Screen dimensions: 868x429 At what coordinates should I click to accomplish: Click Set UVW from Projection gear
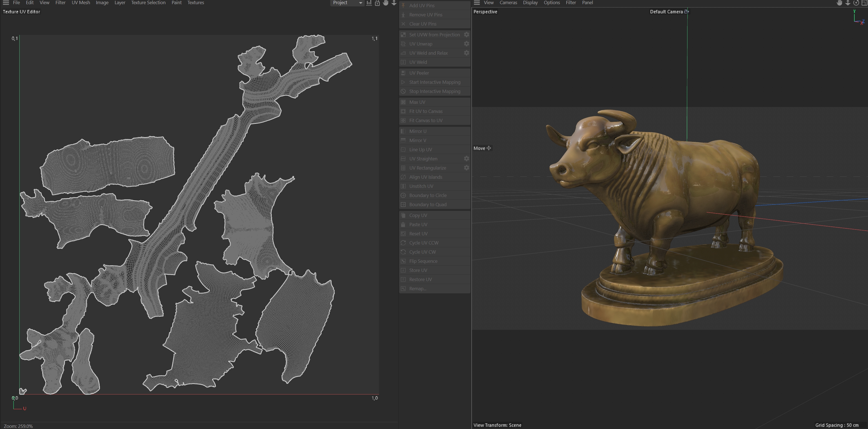click(x=466, y=35)
